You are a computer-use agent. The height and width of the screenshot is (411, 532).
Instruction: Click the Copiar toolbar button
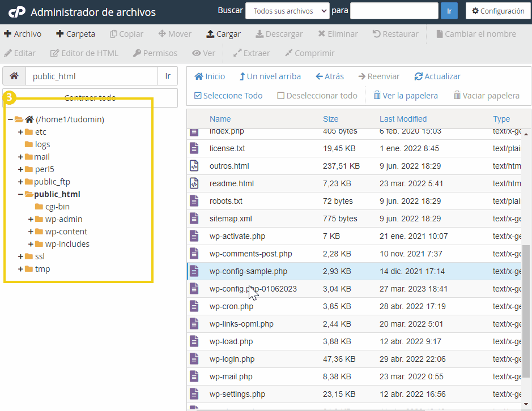pyautogui.click(x=126, y=34)
